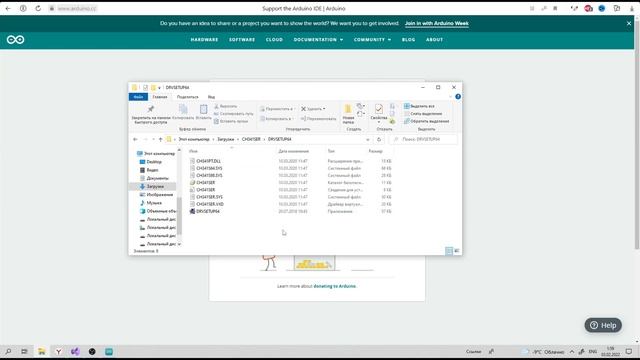Open the Удалить dropdown in ribbon
The height and width of the screenshot is (360, 640).
pos(313,109)
